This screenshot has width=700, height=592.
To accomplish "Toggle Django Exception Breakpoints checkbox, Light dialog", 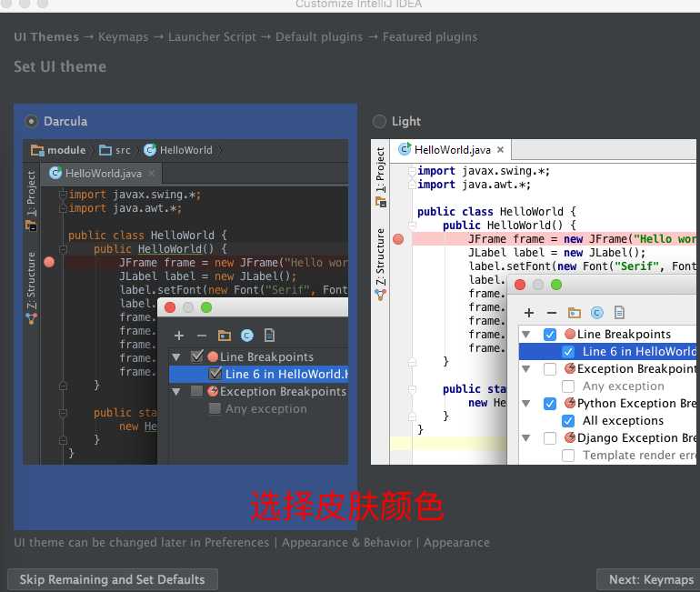I will point(550,438).
